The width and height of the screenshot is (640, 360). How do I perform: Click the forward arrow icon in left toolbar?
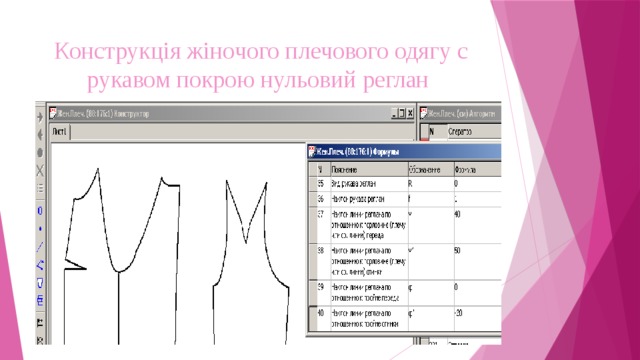(40, 117)
